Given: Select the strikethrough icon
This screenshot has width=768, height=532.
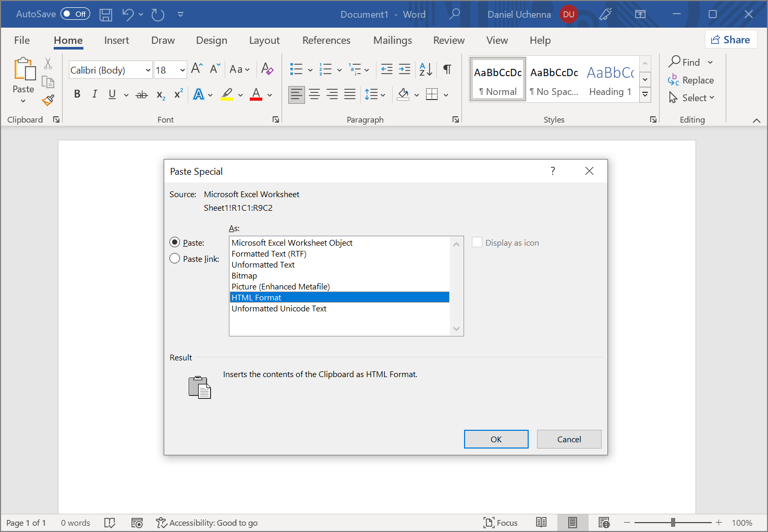Looking at the screenshot, I should point(141,94).
